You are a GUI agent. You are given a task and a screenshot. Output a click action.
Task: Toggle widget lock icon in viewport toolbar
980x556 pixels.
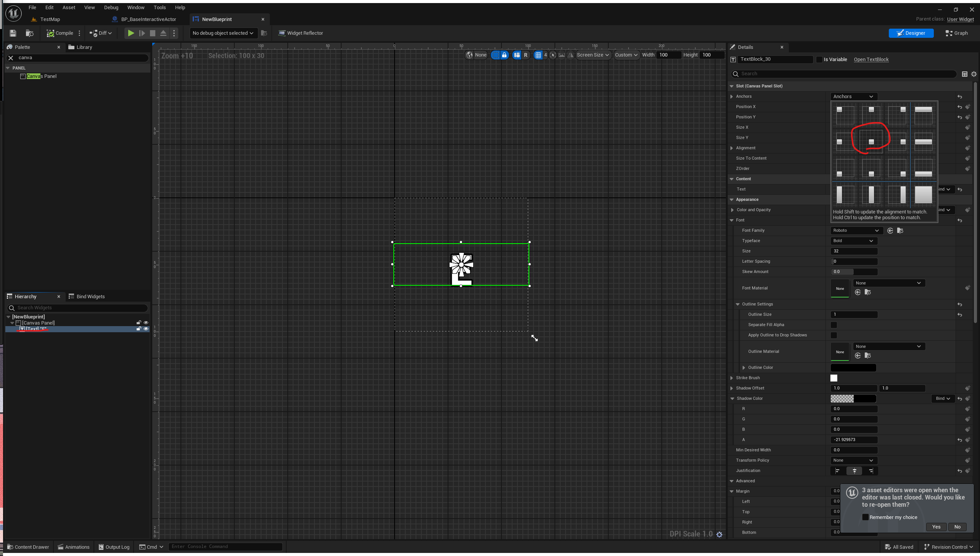click(504, 55)
